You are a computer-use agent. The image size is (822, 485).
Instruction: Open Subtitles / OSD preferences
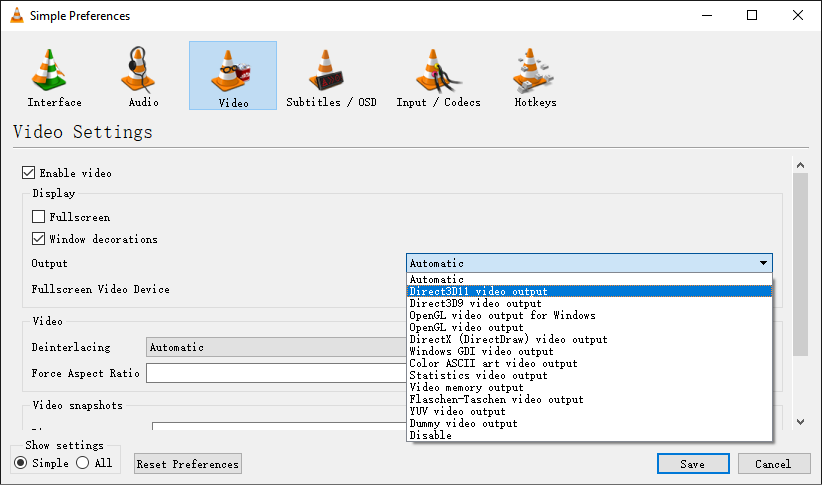pos(331,77)
